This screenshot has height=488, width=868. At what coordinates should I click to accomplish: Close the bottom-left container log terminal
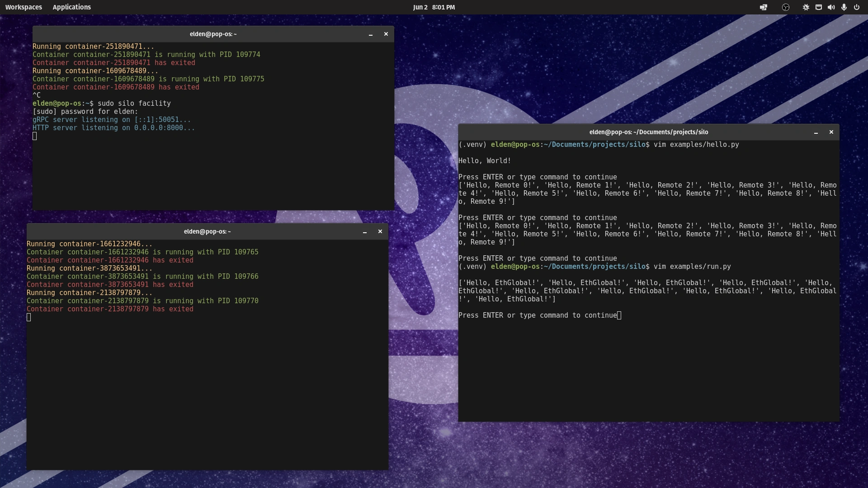coord(380,231)
